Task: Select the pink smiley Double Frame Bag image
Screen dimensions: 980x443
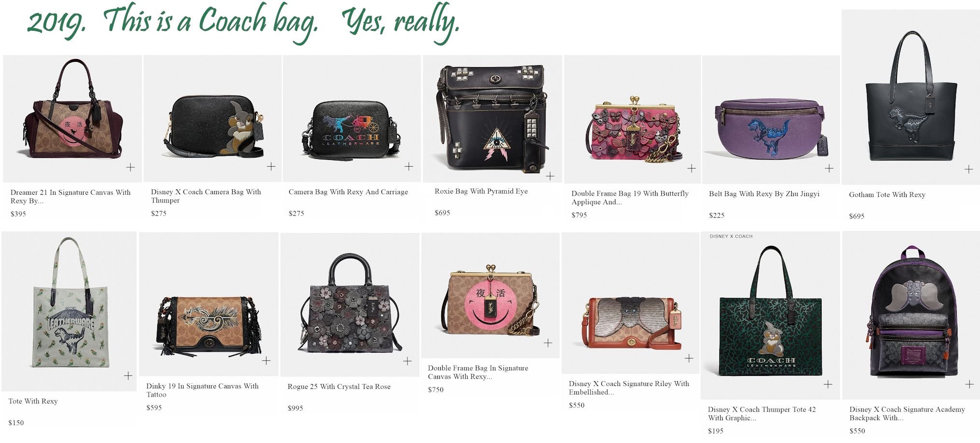Action: [x=490, y=300]
